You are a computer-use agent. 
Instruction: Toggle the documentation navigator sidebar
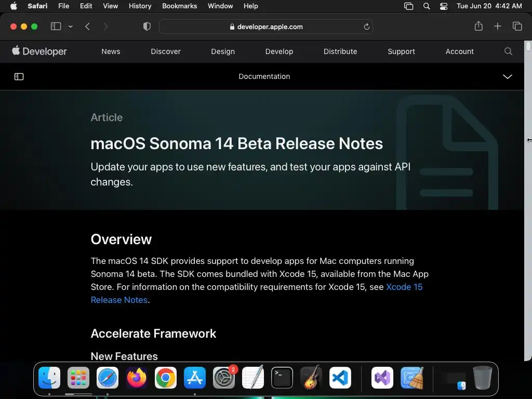(x=19, y=77)
